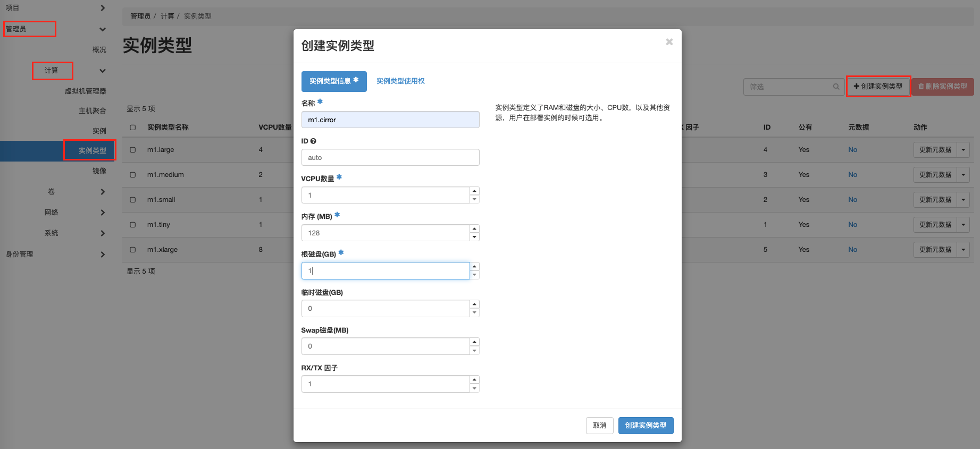This screenshot has height=449, width=980.
Task: Decrease 内存 (MB) with the down arrow
Action: [x=474, y=237]
